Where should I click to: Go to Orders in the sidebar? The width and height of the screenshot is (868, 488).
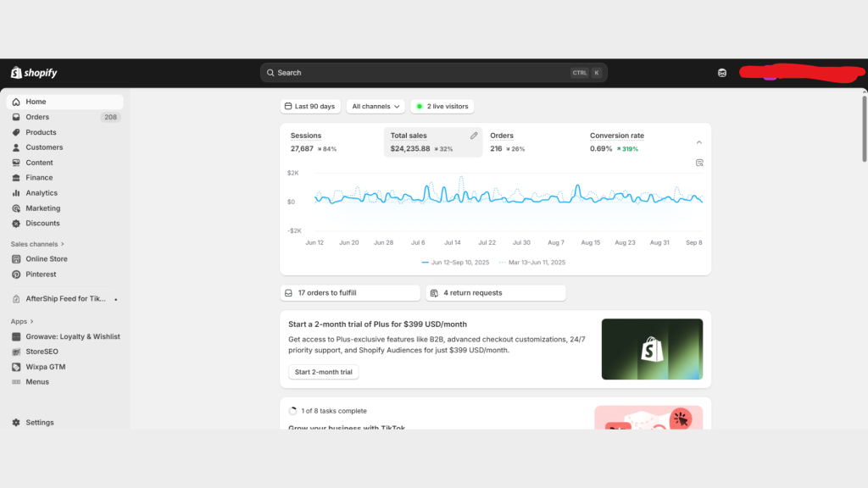tap(37, 117)
